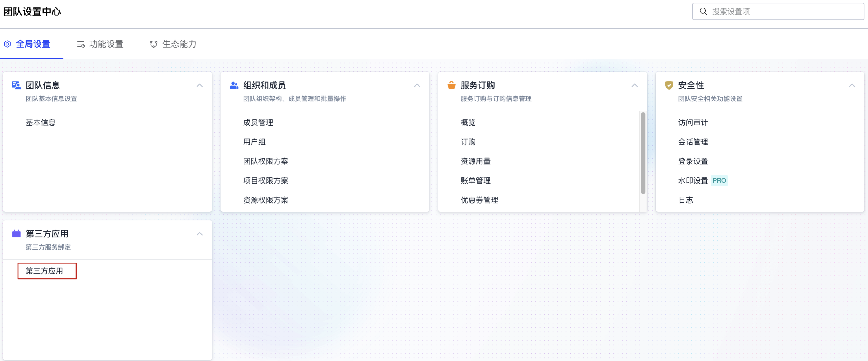
Task: Click the 团队信息 card icon
Action: click(16, 85)
